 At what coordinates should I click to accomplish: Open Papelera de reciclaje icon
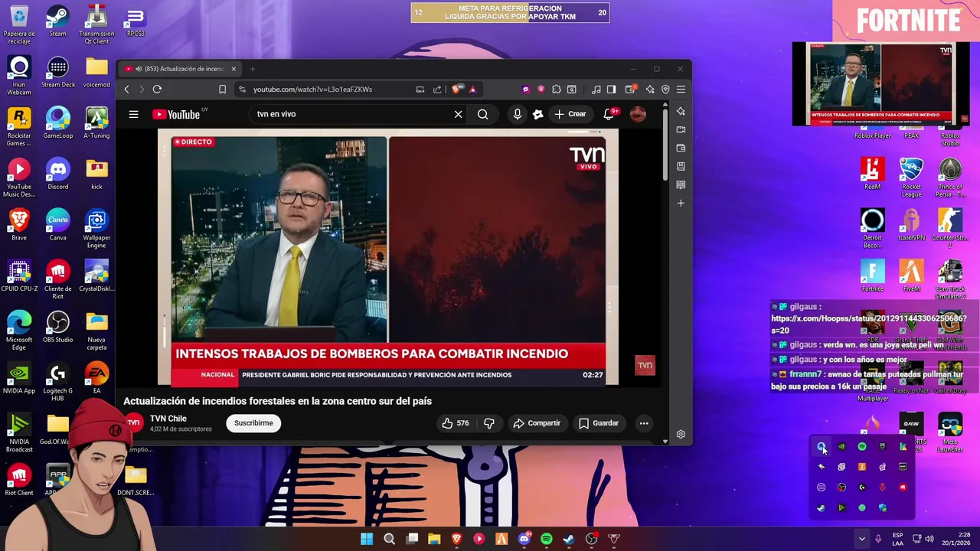[x=19, y=25]
